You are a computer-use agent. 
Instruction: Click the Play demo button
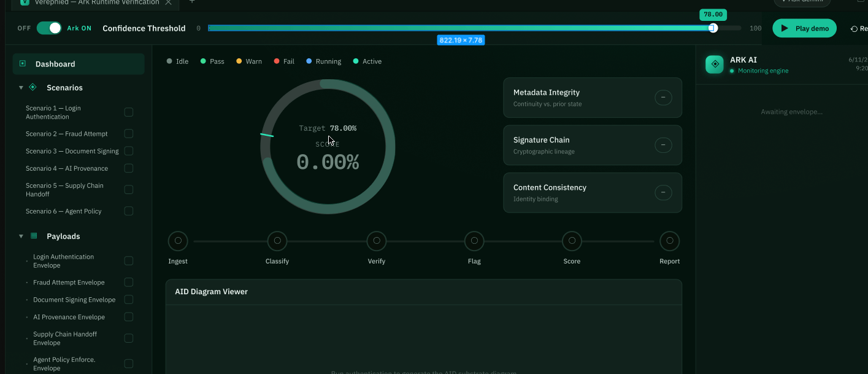pyautogui.click(x=804, y=28)
